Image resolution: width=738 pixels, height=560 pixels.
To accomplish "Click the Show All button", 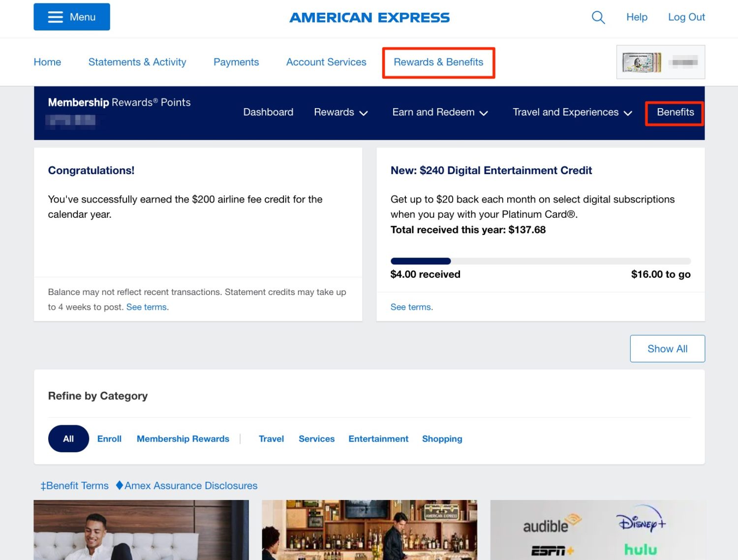I will pyautogui.click(x=667, y=349).
